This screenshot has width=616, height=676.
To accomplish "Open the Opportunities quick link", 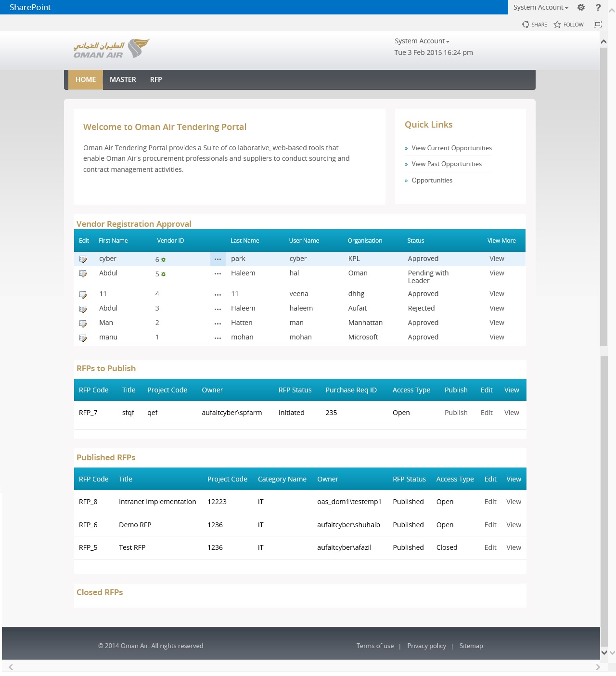I will (x=432, y=180).
